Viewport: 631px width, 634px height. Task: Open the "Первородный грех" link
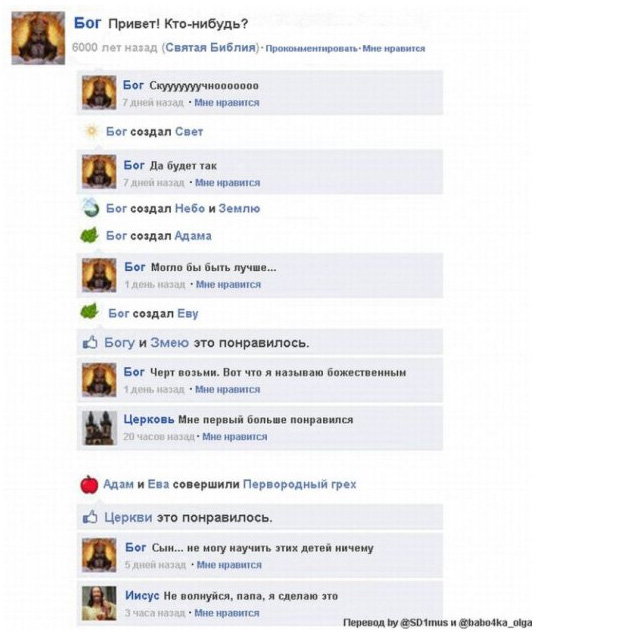(300, 484)
